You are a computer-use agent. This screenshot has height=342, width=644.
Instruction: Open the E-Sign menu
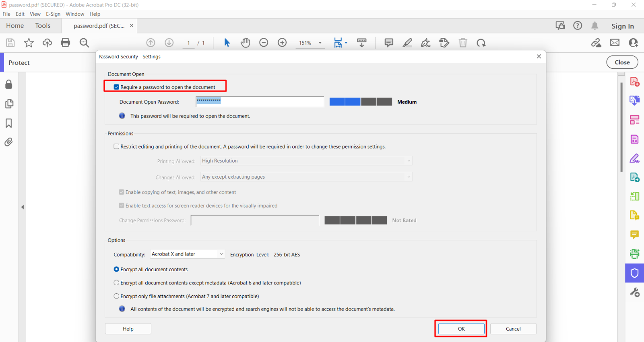pyautogui.click(x=53, y=14)
